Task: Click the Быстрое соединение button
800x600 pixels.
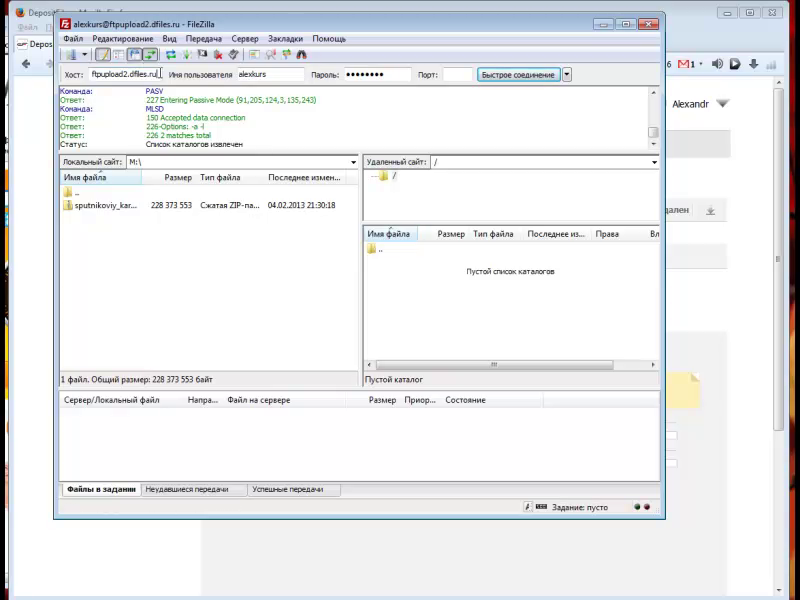Action: tap(518, 74)
